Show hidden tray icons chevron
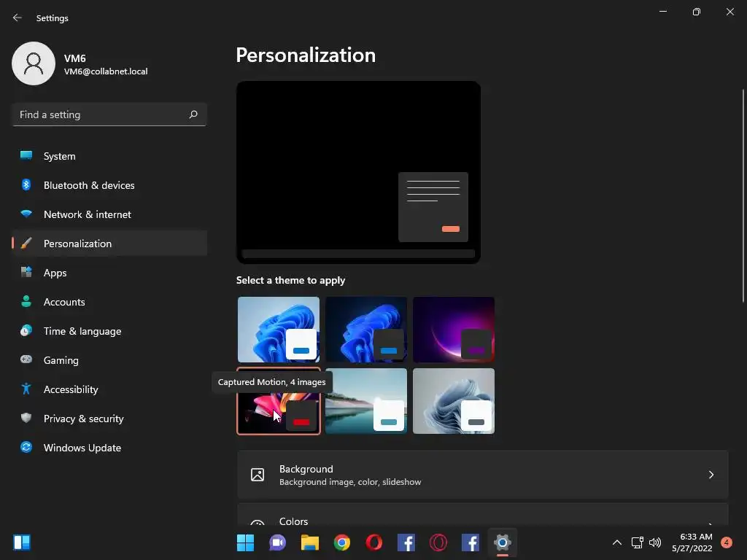This screenshot has height=560, width=747. (x=617, y=542)
